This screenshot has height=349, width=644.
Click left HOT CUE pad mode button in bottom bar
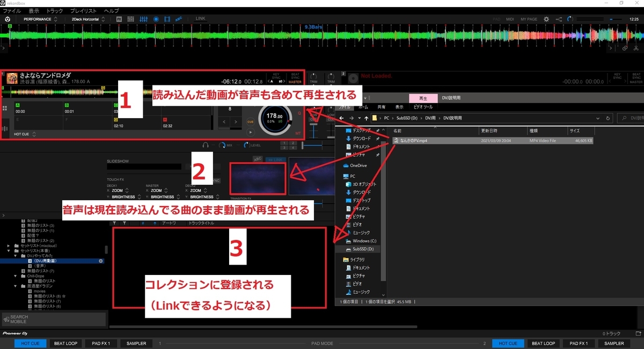click(x=30, y=343)
